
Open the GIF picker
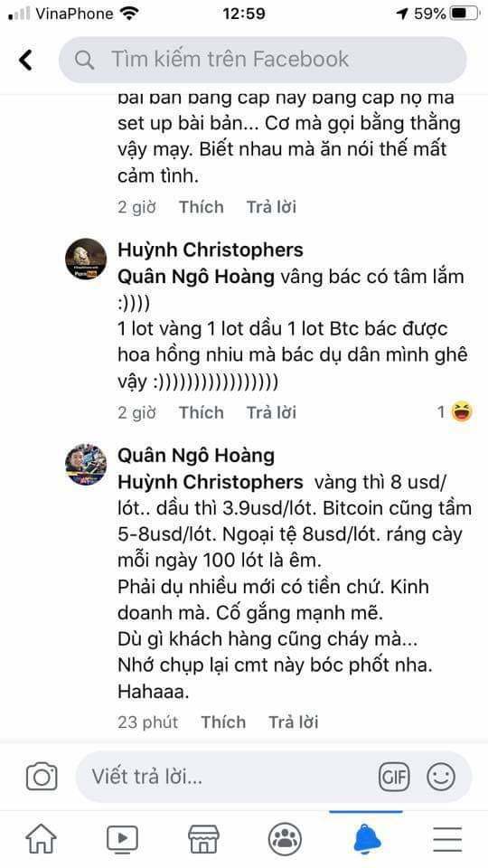click(x=394, y=777)
